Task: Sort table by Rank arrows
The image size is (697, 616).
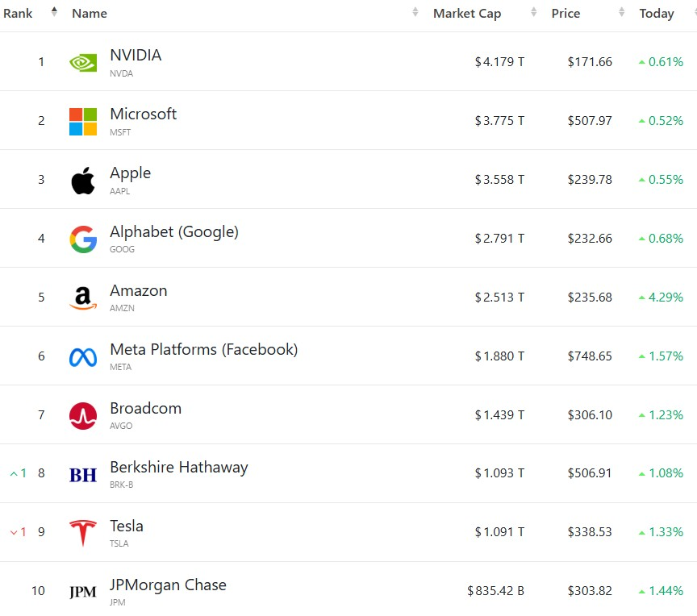Action: tap(54, 12)
